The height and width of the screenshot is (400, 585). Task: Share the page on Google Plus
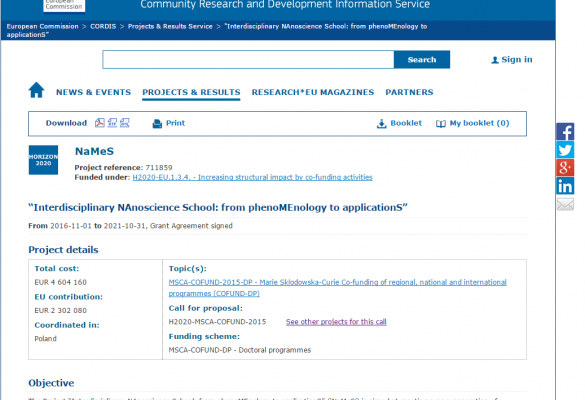point(565,168)
